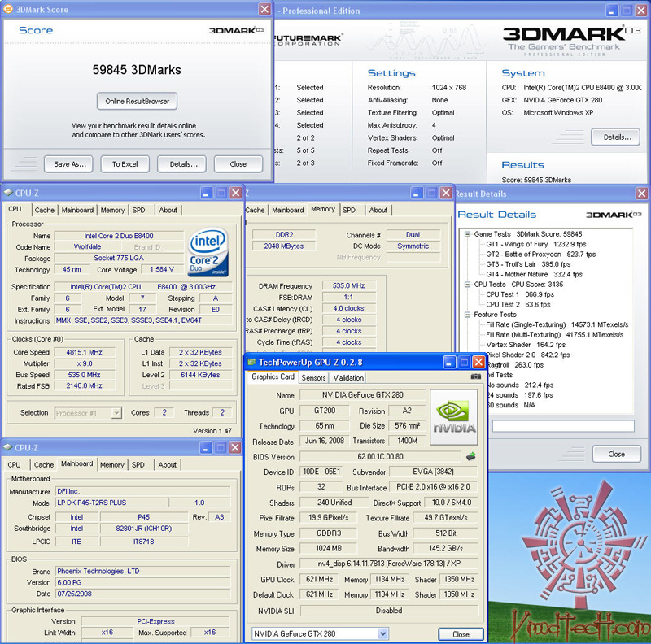This screenshot has width=651, height=644.
Task: Click the top CPU-Z title bar icon
Action: click(x=8, y=193)
